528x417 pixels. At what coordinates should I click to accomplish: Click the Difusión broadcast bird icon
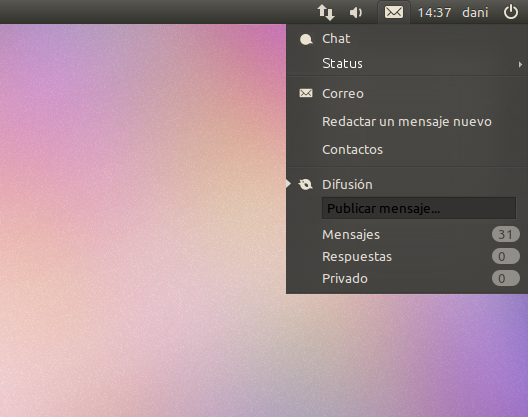pyautogui.click(x=306, y=184)
